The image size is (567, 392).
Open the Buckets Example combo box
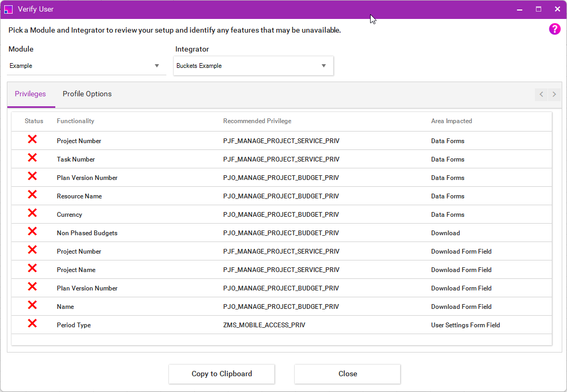pyautogui.click(x=247, y=66)
